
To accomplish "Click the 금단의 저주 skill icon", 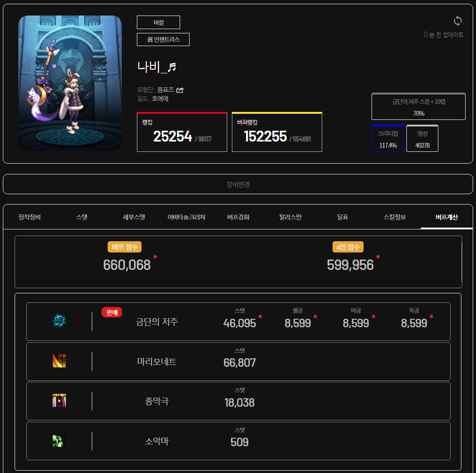I will tap(59, 321).
